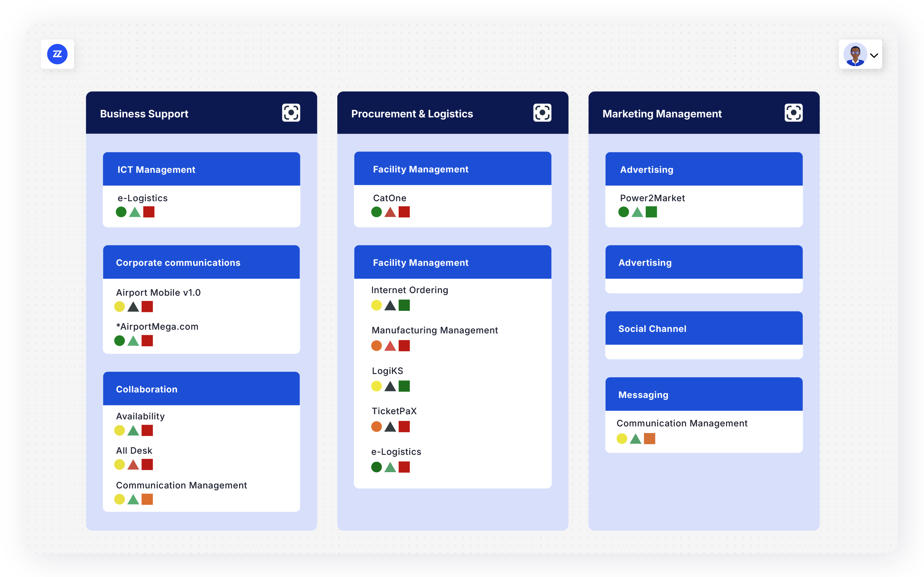Focus the Procurement & Logistics column icon
Viewport: 924px width, 577px height.
pyautogui.click(x=542, y=113)
